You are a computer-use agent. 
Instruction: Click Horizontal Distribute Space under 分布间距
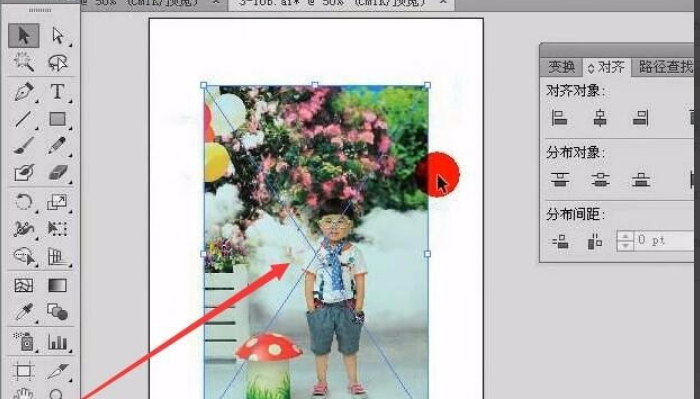click(x=595, y=241)
